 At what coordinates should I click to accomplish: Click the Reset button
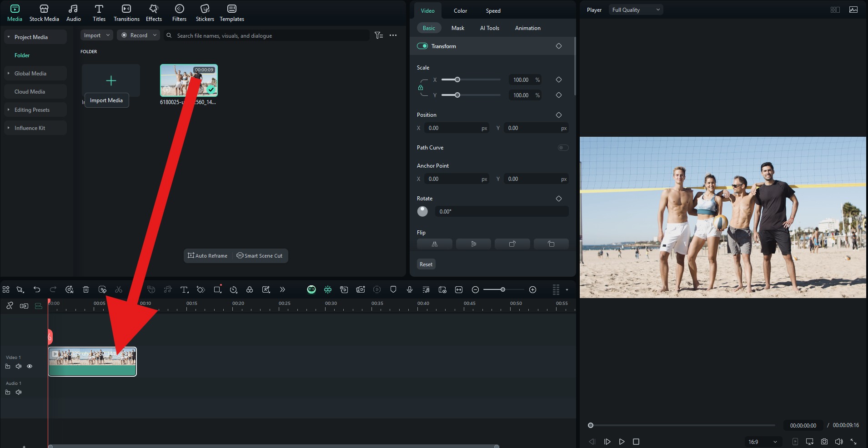click(426, 264)
